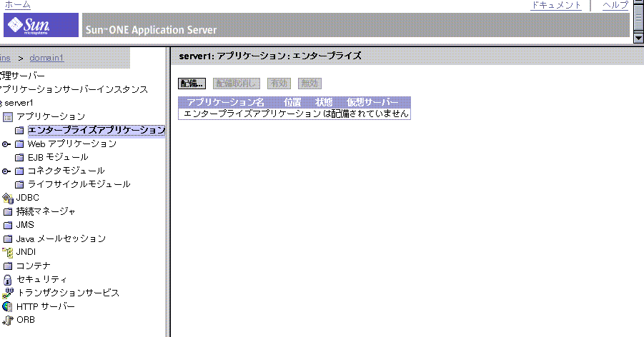Click folder icon beside コンテナ
The height and width of the screenshot is (337, 644).
click(x=8, y=266)
